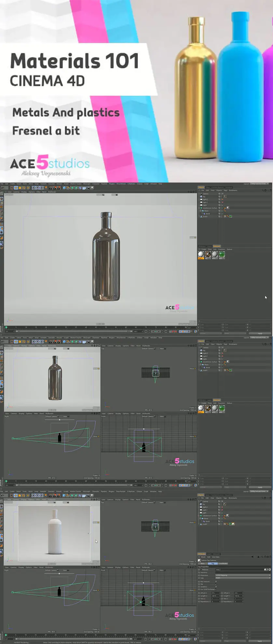The height and width of the screenshot is (644, 273).
Task: Click the Apply button in the single-viewport screenshot
Action: pos(260,333)
